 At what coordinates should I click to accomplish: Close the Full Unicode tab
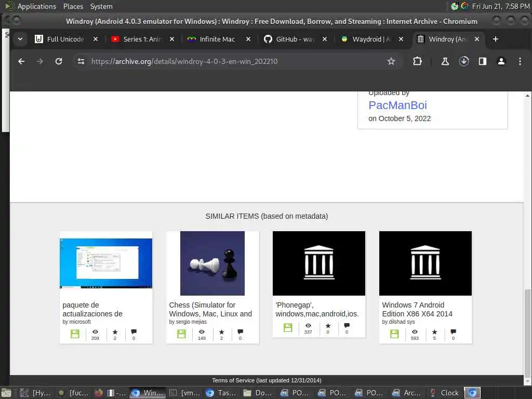coord(96,39)
